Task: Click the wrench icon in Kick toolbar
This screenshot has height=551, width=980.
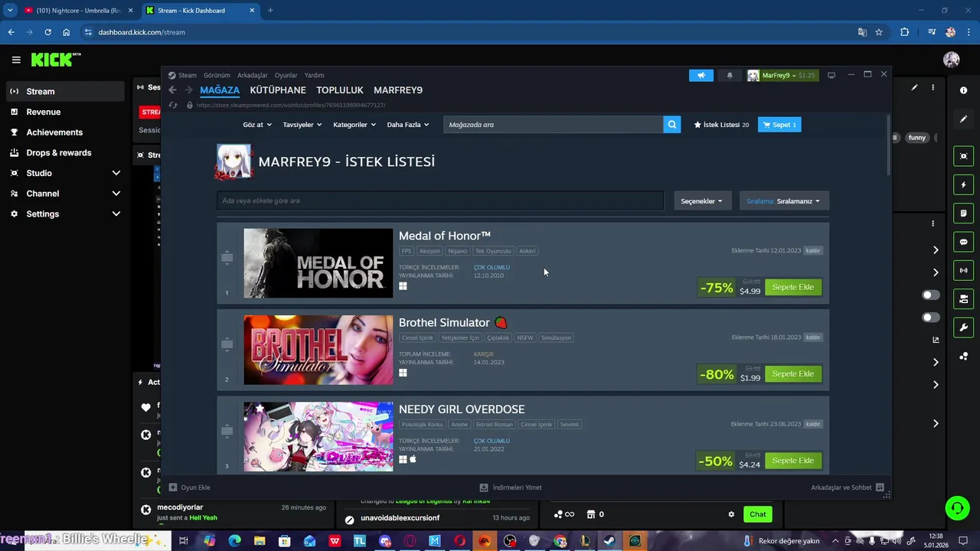Action: 963,328
